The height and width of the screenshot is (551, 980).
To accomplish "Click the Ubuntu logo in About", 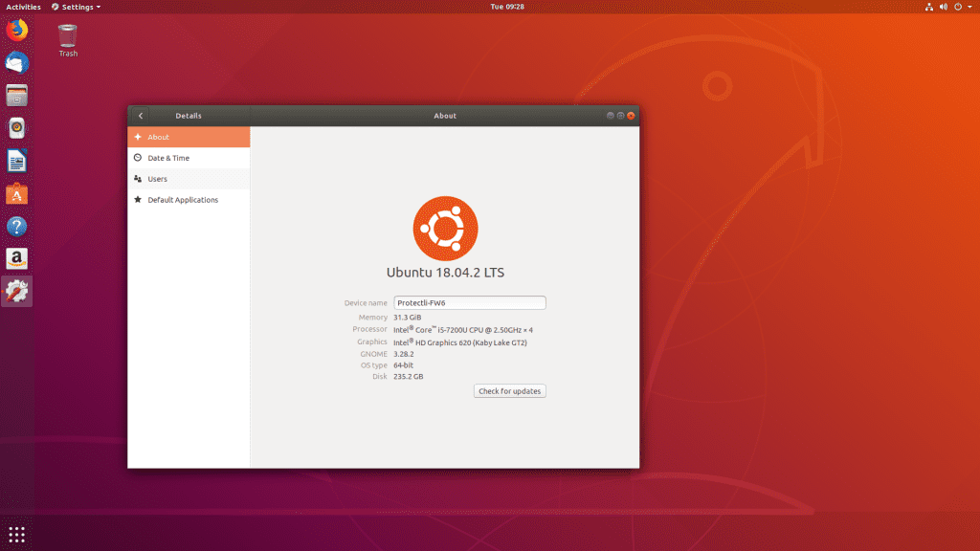I will [x=446, y=229].
